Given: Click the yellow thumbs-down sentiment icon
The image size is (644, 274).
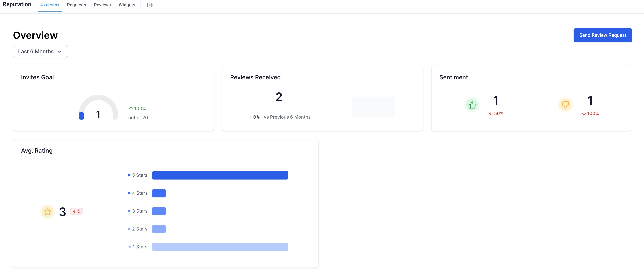Looking at the screenshot, I should [x=565, y=105].
